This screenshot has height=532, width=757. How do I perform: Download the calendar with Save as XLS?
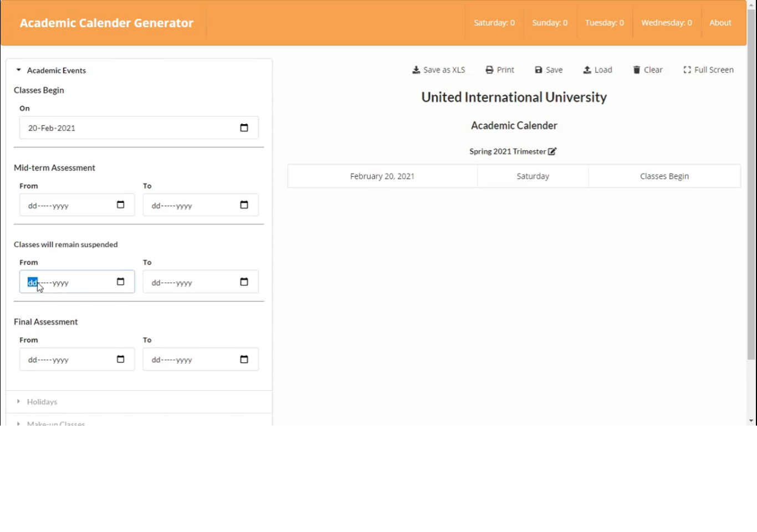[438, 70]
